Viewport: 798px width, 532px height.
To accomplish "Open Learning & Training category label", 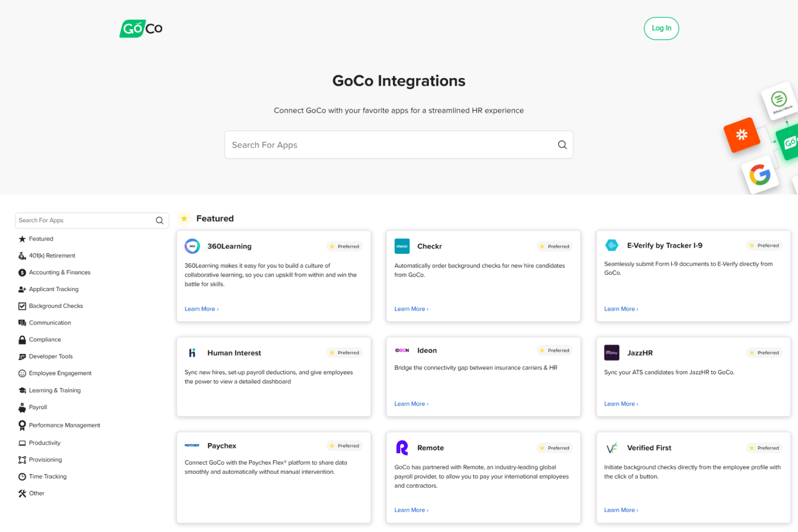I will [55, 390].
